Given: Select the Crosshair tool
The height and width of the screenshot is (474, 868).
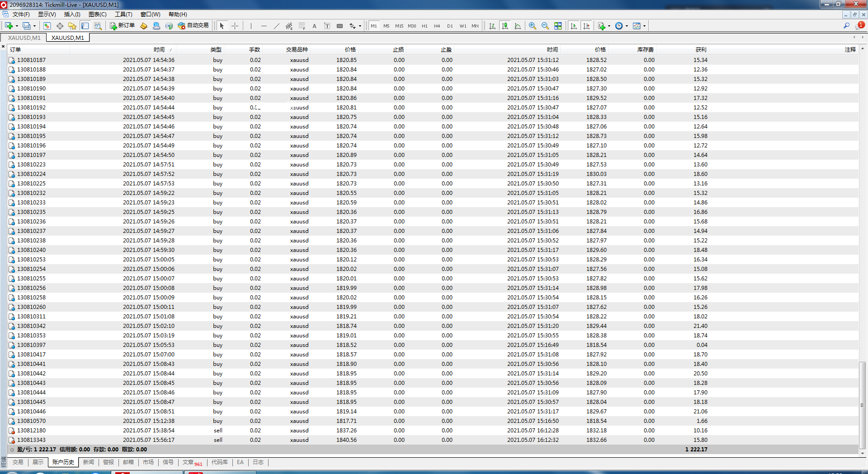Looking at the screenshot, I should [x=235, y=26].
